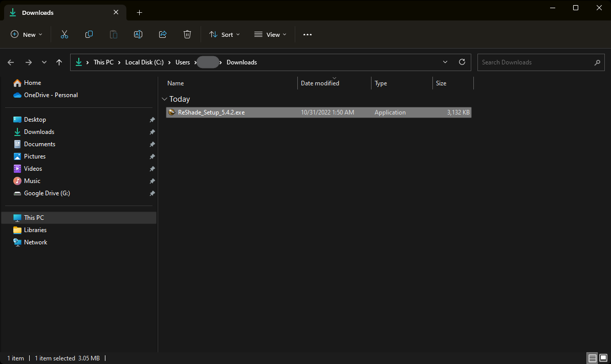Click the Delete trash can icon
The width and height of the screenshot is (611, 364).
(187, 35)
